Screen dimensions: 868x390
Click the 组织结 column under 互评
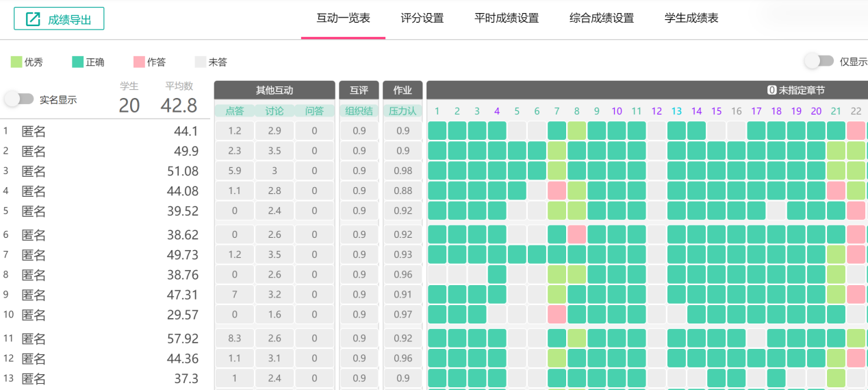pyautogui.click(x=359, y=111)
